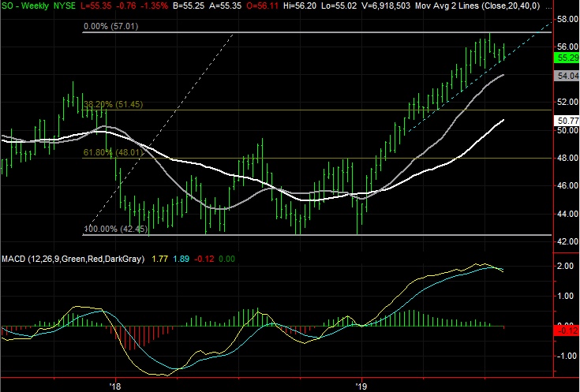Click the white 50.77 moving average tag
The width and height of the screenshot is (580, 392).
click(x=567, y=121)
